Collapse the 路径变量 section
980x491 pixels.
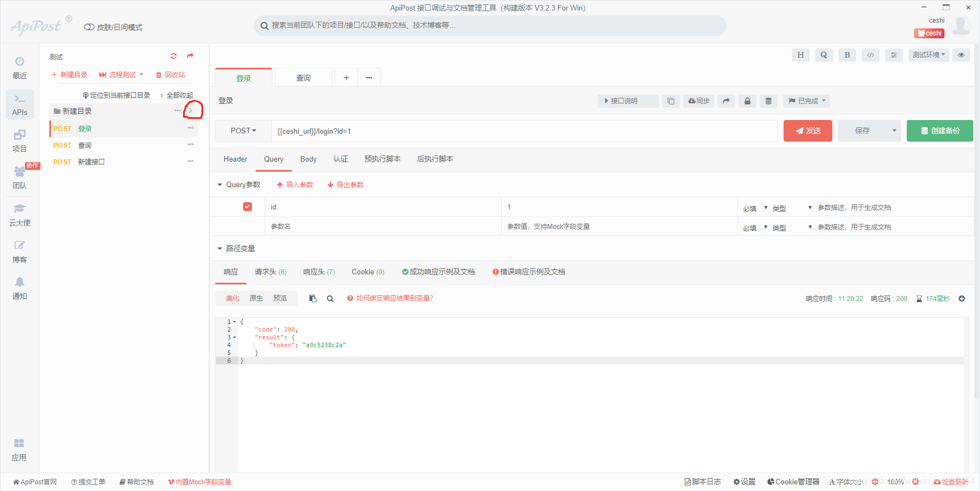click(220, 249)
